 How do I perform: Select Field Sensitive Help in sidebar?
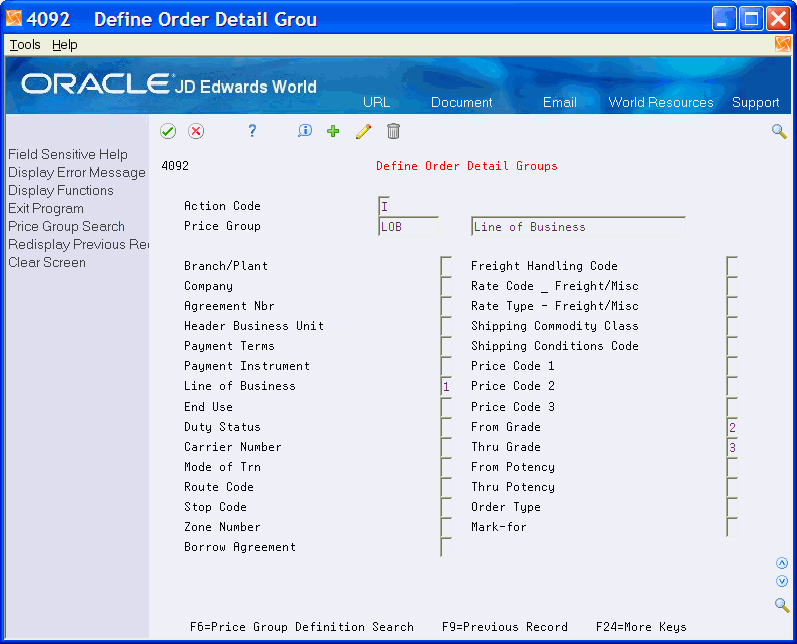point(68,154)
